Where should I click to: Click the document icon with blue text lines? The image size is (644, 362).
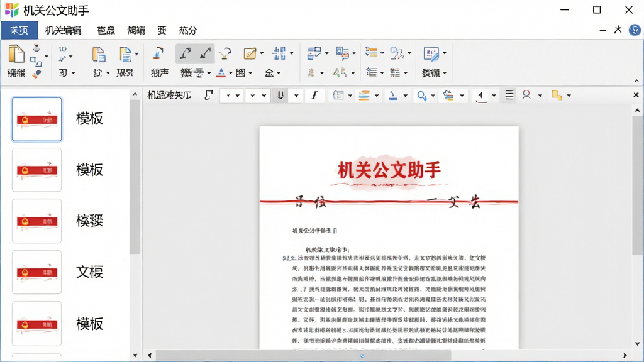click(125, 54)
